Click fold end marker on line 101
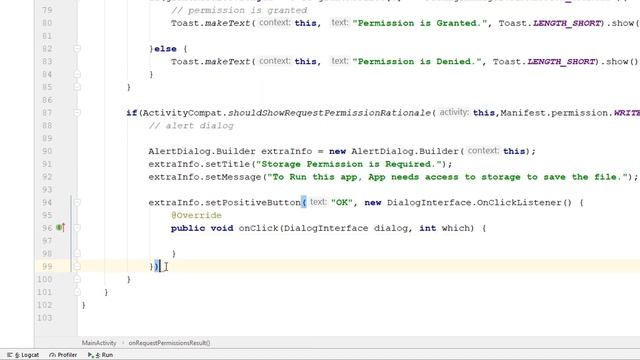The image size is (640, 360). coord(77,292)
